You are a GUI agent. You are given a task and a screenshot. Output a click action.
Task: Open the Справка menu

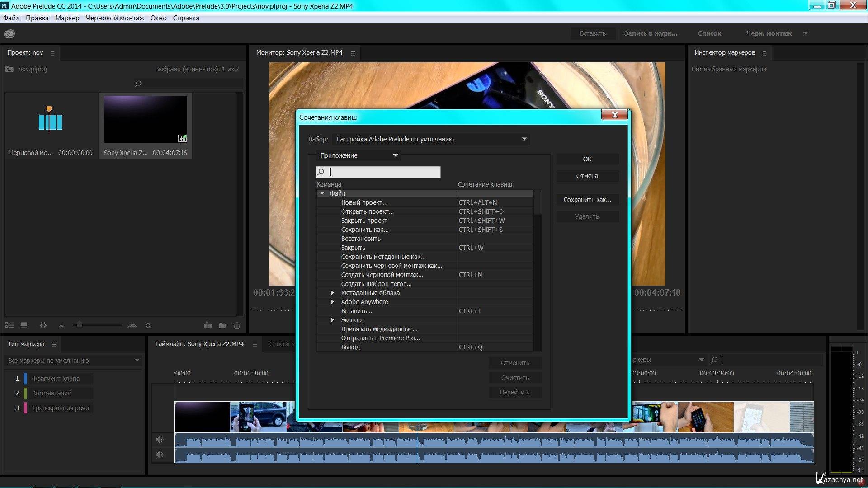(186, 18)
